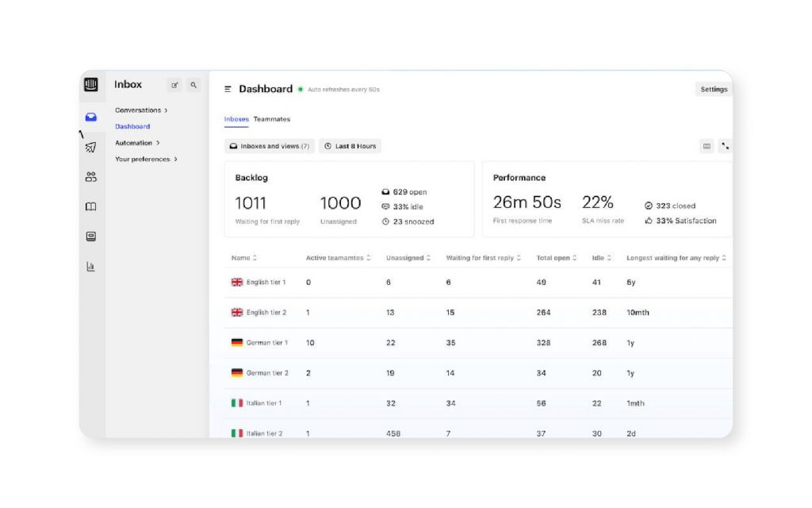The image size is (812, 508).
Task: Expand the Automation menu
Action: point(137,143)
